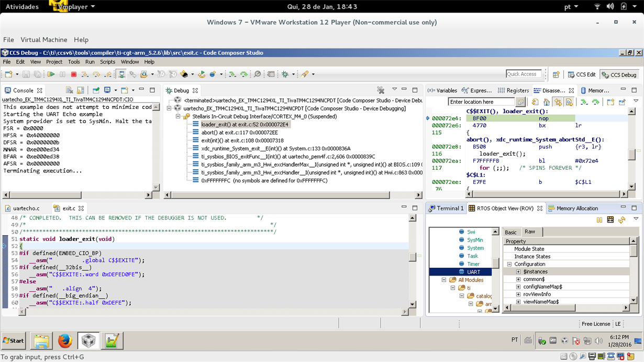This screenshot has width=644, height=362.
Task: Click the Enter location here field
Action: click(x=482, y=102)
